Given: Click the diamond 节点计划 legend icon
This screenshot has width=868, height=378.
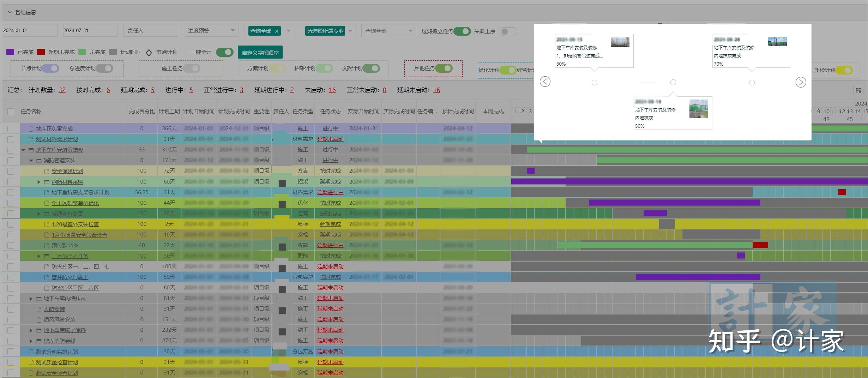Looking at the screenshot, I should point(149,53).
